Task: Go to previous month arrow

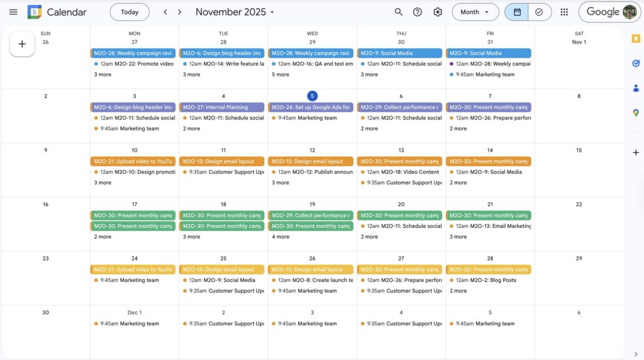Action: (x=165, y=12)
